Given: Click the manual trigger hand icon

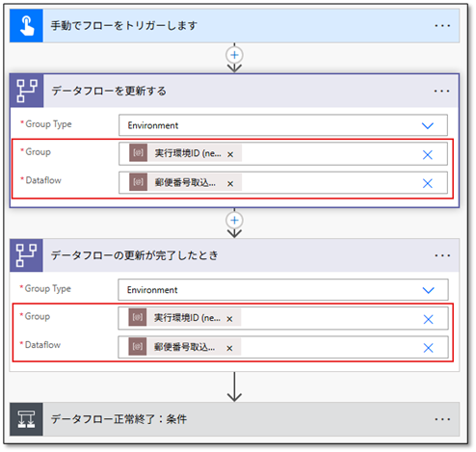Looking at the screenshot, I should (x=26, y=26).
